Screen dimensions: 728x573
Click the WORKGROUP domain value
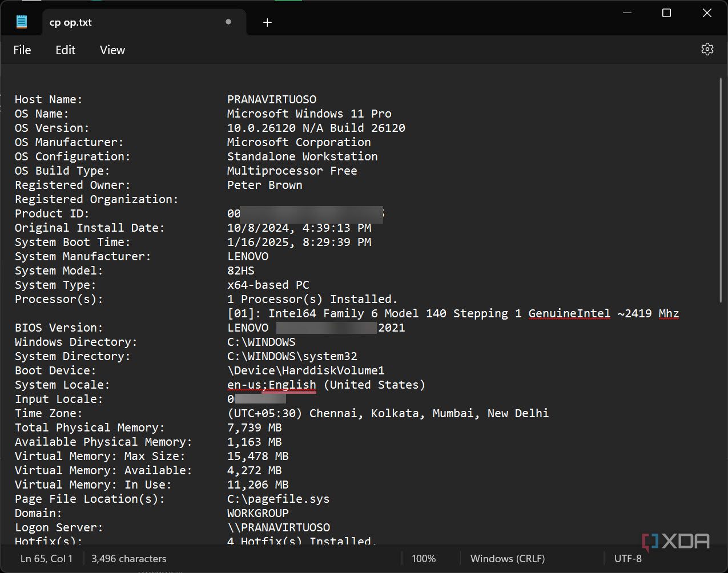point(258,513)
